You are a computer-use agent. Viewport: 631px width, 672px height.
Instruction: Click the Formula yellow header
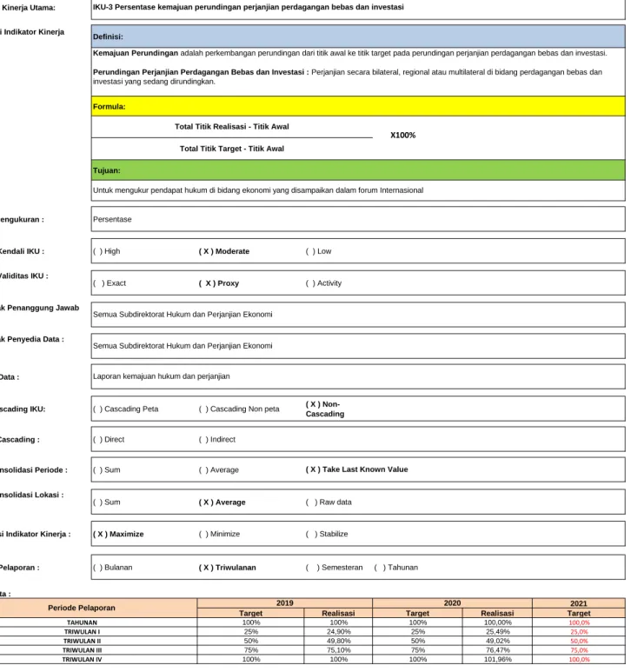358,106
